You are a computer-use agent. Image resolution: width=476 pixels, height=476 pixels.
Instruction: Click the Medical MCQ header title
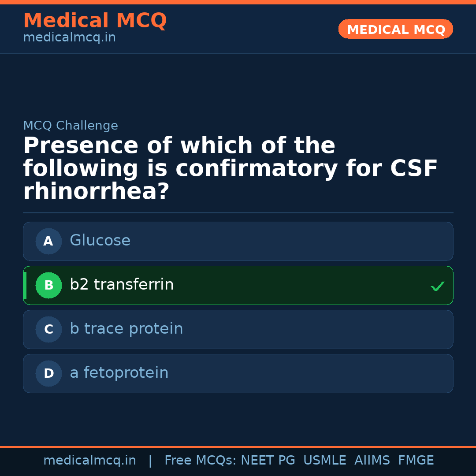[x=95, y=21]
